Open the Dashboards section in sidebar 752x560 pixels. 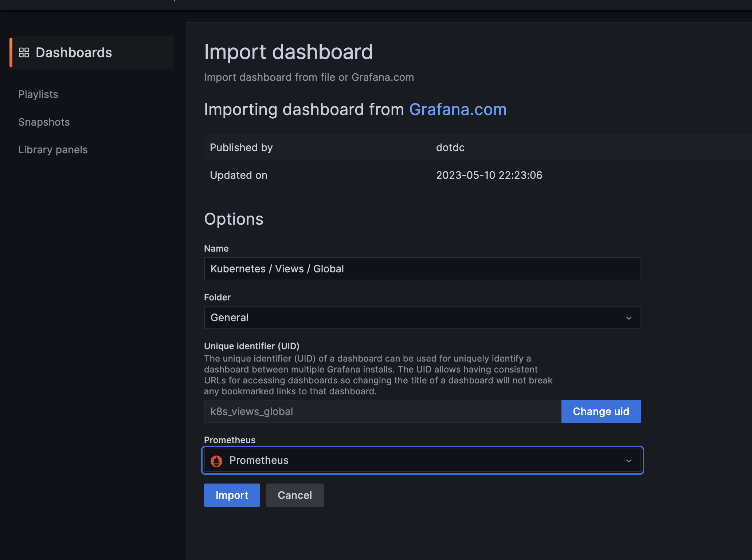[74, 52]
